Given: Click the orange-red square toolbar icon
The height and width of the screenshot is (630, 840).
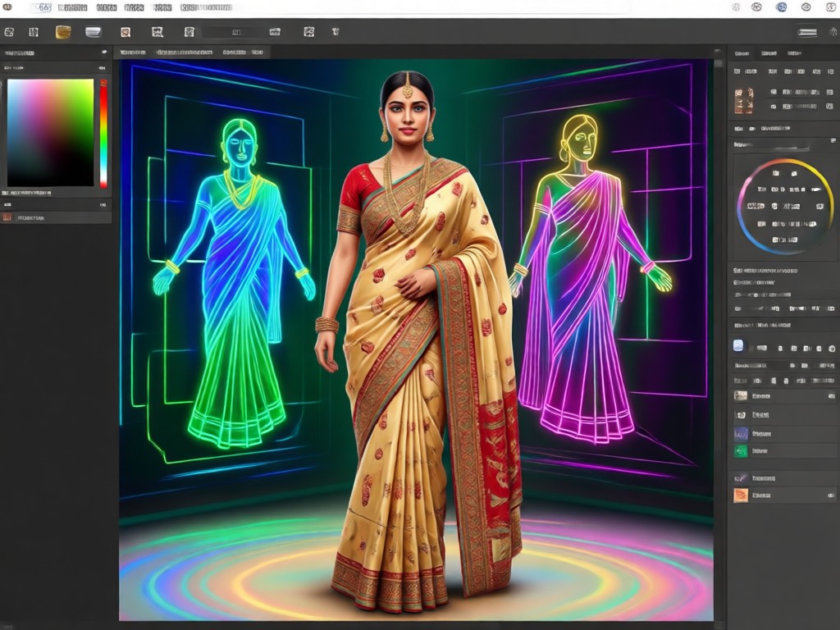Looking at the screenshot, I should coord(126,32).
